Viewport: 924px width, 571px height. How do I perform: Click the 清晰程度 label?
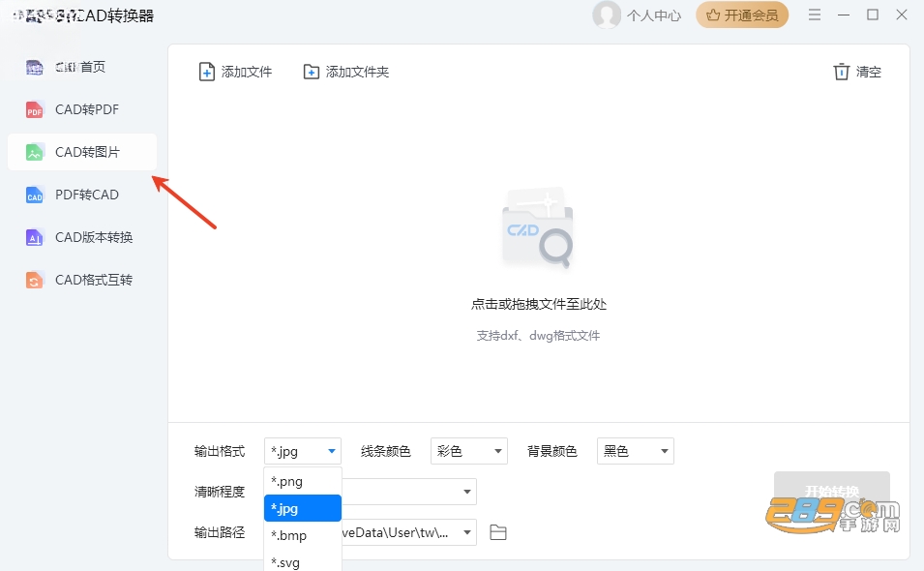pyautogui.click(x=220, y=492)
